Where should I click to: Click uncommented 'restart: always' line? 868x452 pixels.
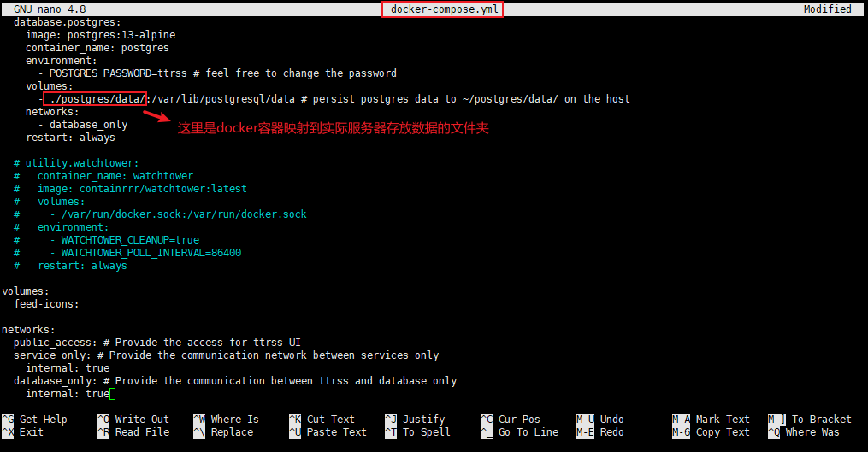tap(70, 138)
